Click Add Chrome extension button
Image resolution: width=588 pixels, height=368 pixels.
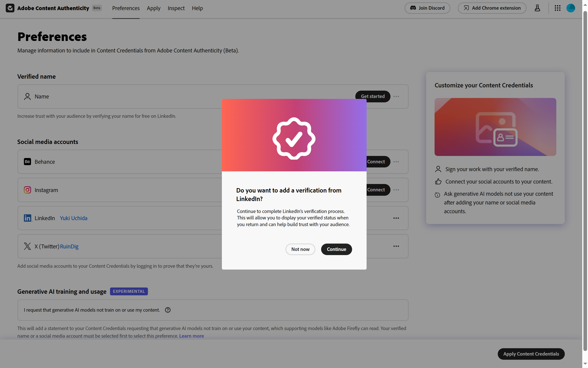(492, 8)
